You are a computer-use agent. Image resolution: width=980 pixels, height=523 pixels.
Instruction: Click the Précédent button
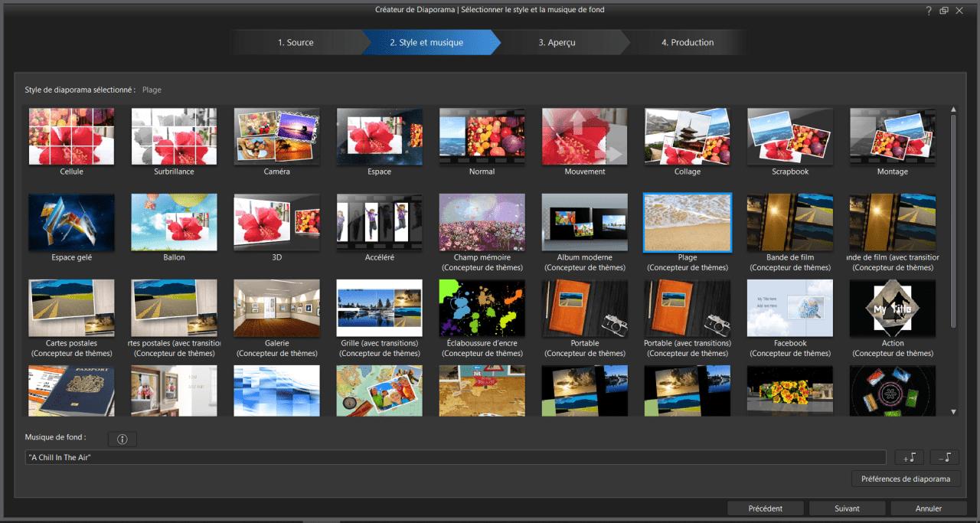[766, 508]
